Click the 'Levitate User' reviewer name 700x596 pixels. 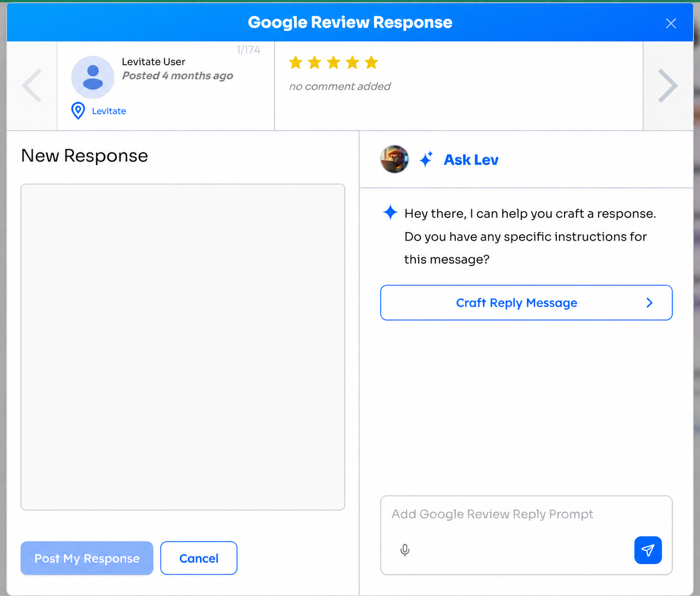tap(153, 62)
